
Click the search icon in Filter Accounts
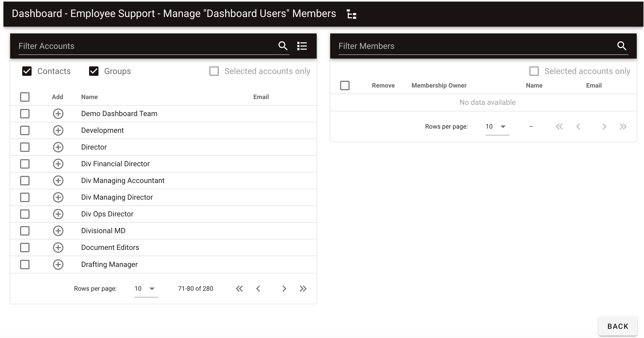pos(283,46)
